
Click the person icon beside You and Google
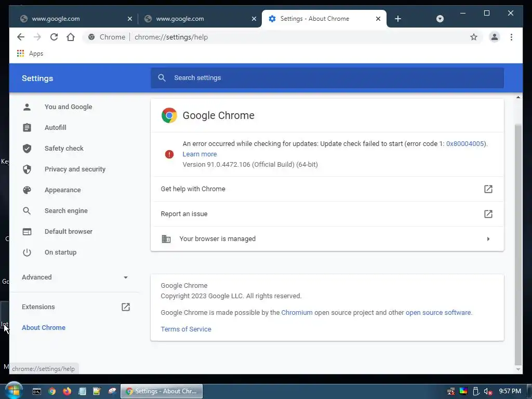27,107
